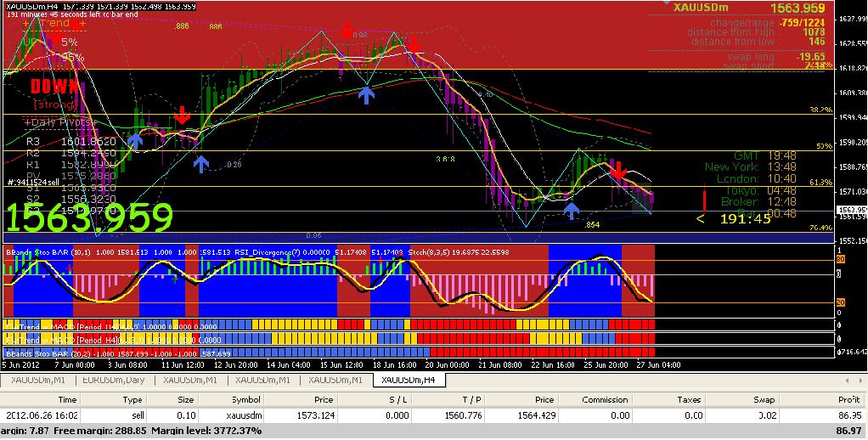Click the red candle icon above the countdown timer

click(704, 201)
